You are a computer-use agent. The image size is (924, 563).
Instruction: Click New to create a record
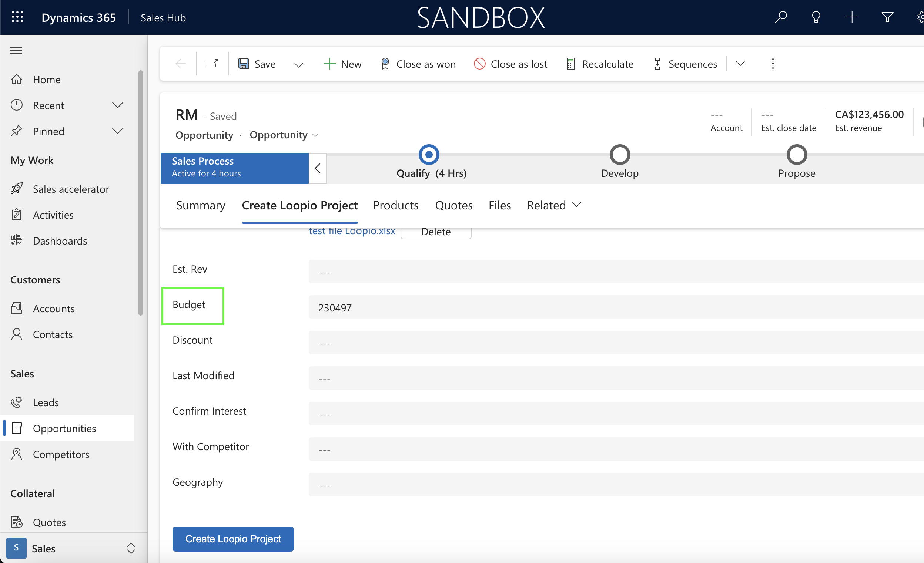tap(342, 64)
